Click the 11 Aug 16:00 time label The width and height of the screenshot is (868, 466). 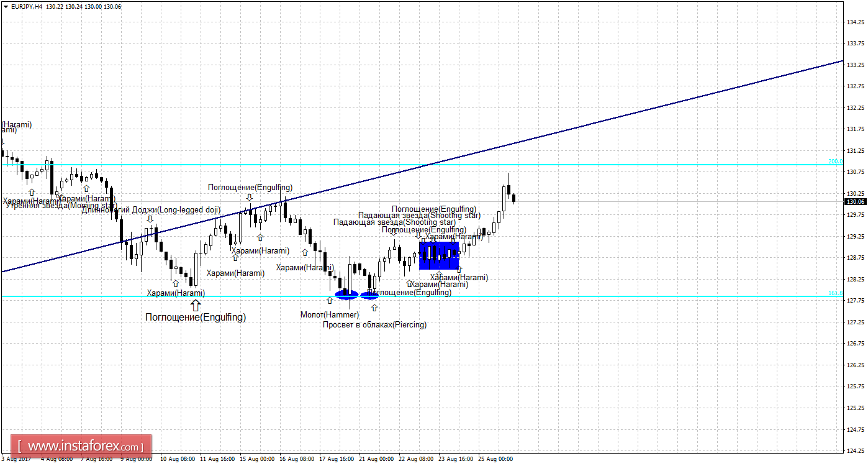point(218,459)
